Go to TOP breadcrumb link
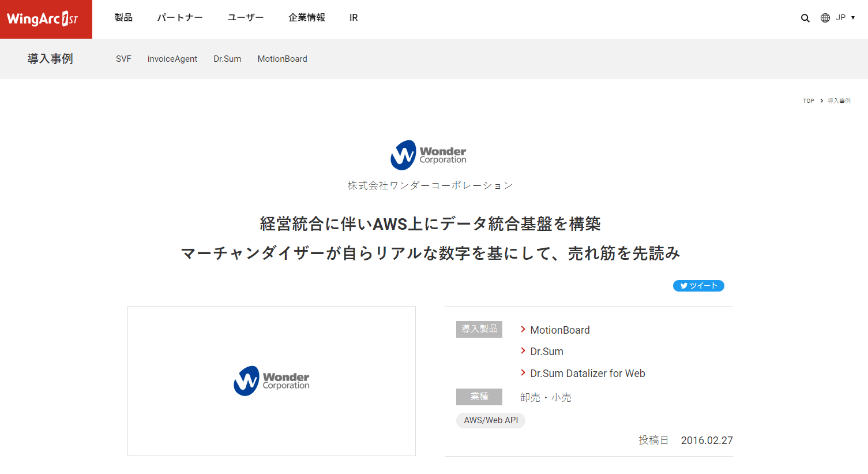 coord(809,100)
